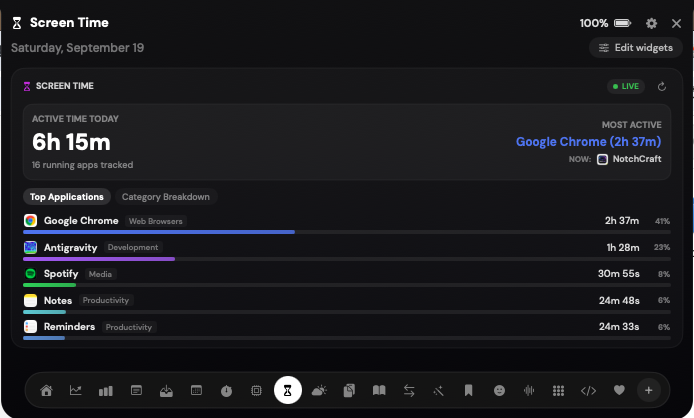Open the open-book reading icon
This screenshot has width=694, height=418.
coord(379,391)
